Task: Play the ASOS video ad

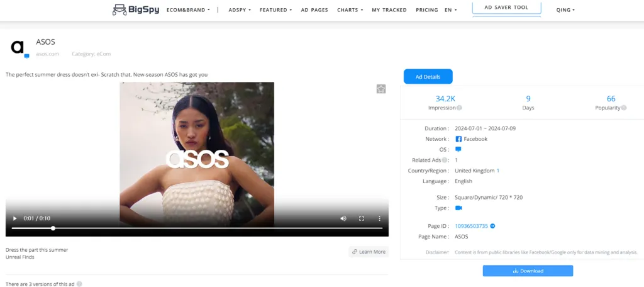Action: click(15, 218)
